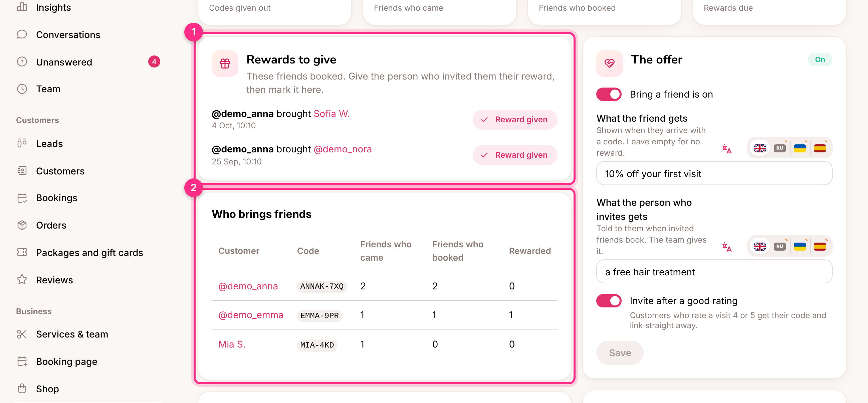Screen dimensions: 868x403
Task: Click the Shop bag icon
Action: (x=22, y=389)
